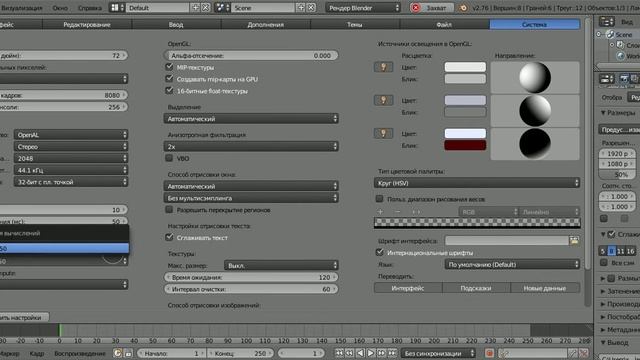Open the interface font file browser icon
This screenshot has height=360, width=640.
[574, 240]
